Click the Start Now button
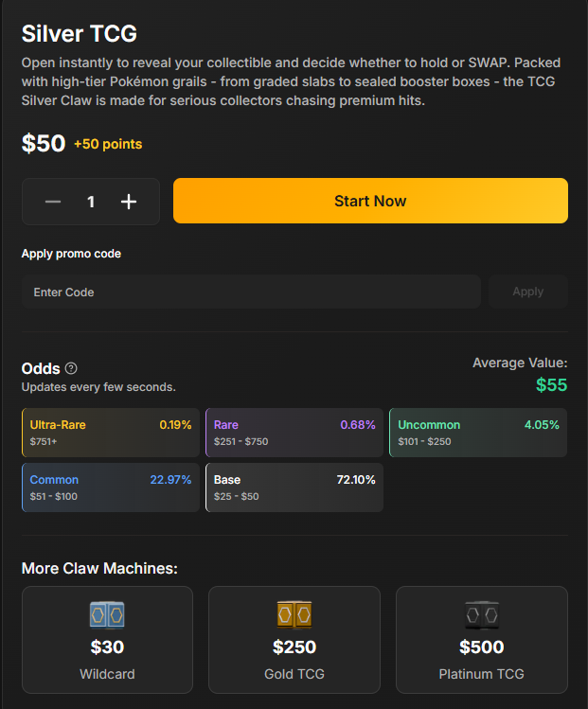 370,201
